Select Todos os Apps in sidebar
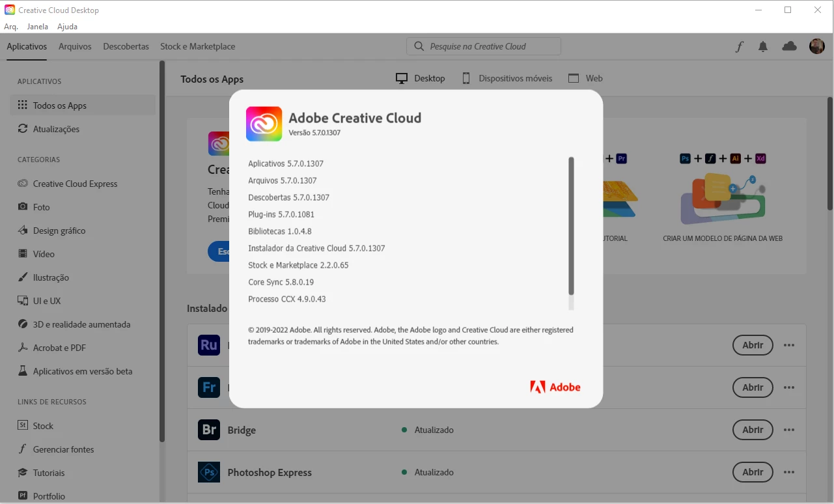Screen dimensions: 834x504 click(83, 105)
